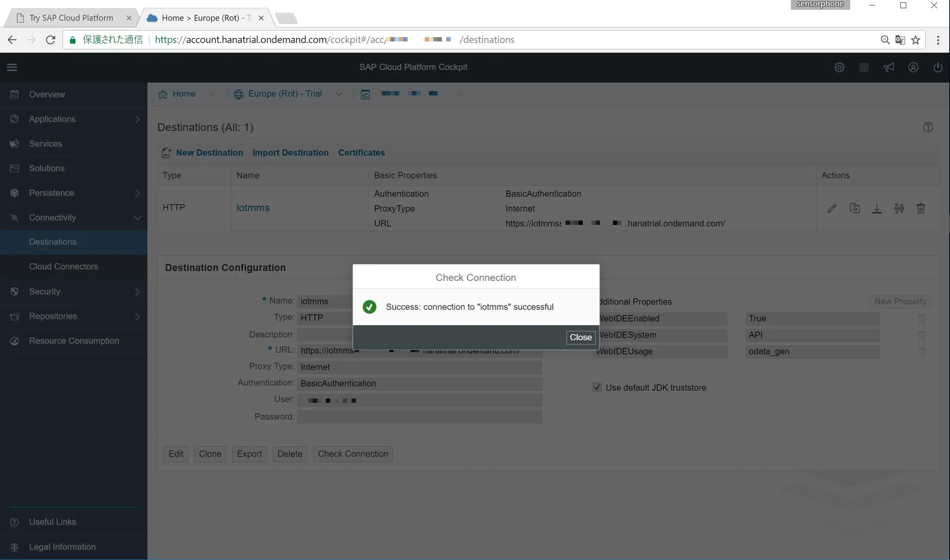Delete the WebIDESystem property trash icon
Screen dimensions: 950x560
point(922,335)
